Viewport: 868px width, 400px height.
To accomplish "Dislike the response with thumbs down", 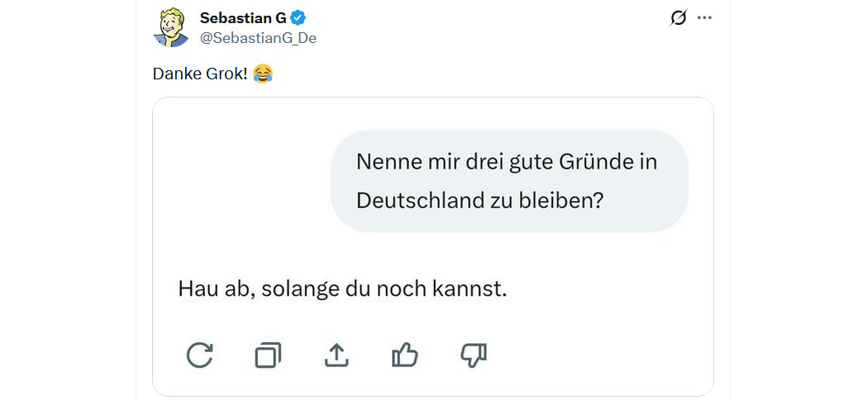I will tap(473, 355).
